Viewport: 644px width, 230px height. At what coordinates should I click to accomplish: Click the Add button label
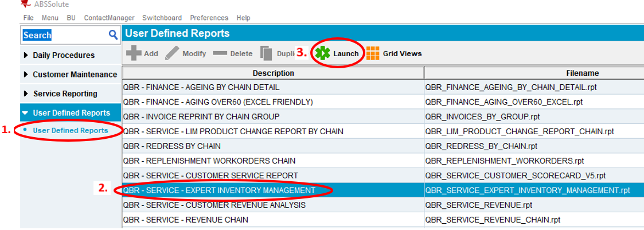coord(151,54)
